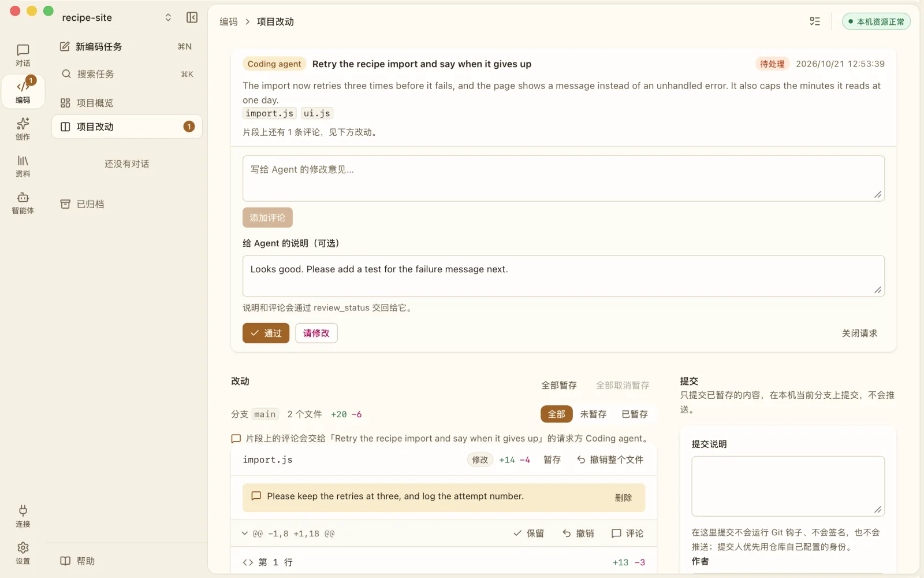The height and width of the screenshot is (578, 924).
Task: Select the 已暂存 filter tab
Action: (x=635, y=414)
